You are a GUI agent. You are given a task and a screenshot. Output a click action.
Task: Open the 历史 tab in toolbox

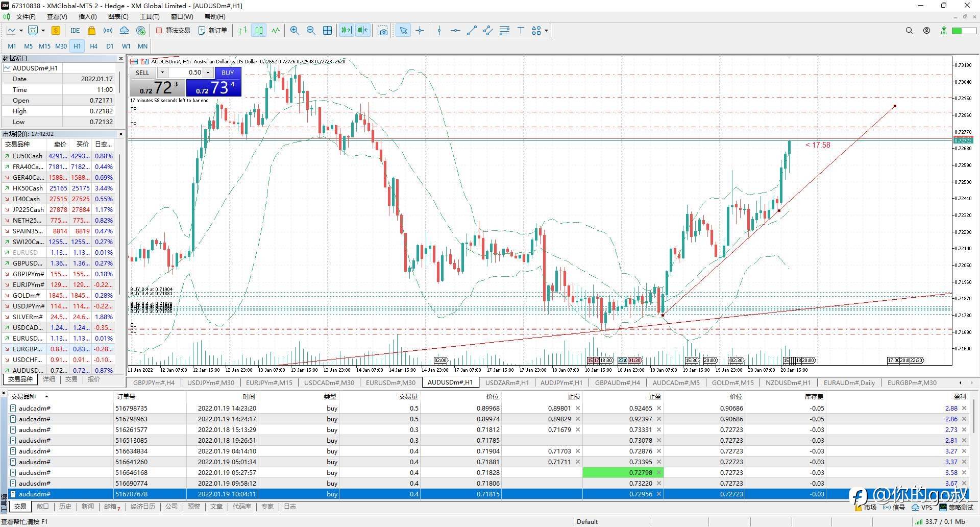[65, 507]
